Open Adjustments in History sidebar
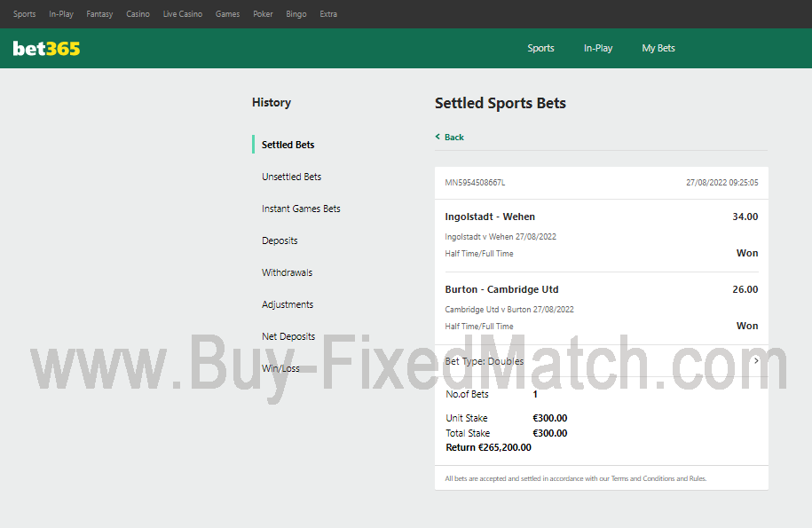The image size is (812, 528). [x=288, y=304]
